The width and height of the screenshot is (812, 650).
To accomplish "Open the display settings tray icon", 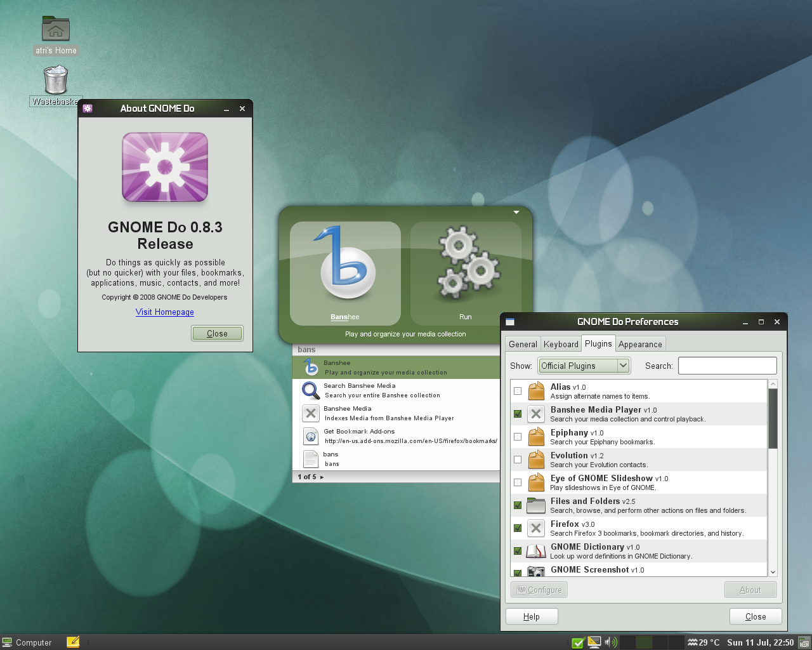I will tap(594, 642).
